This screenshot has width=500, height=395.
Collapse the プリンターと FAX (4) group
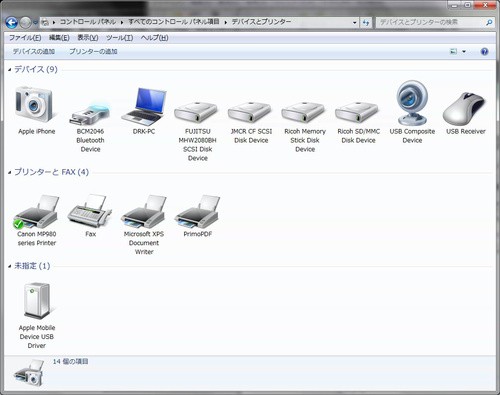10,172
